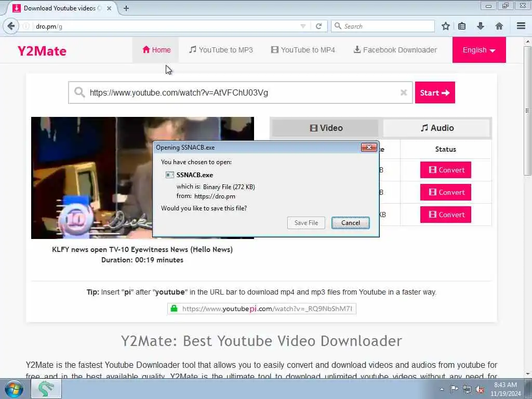The image size is (532, 399).
Task: Click Cancel in the download dialog
Action: coord(351,222)
